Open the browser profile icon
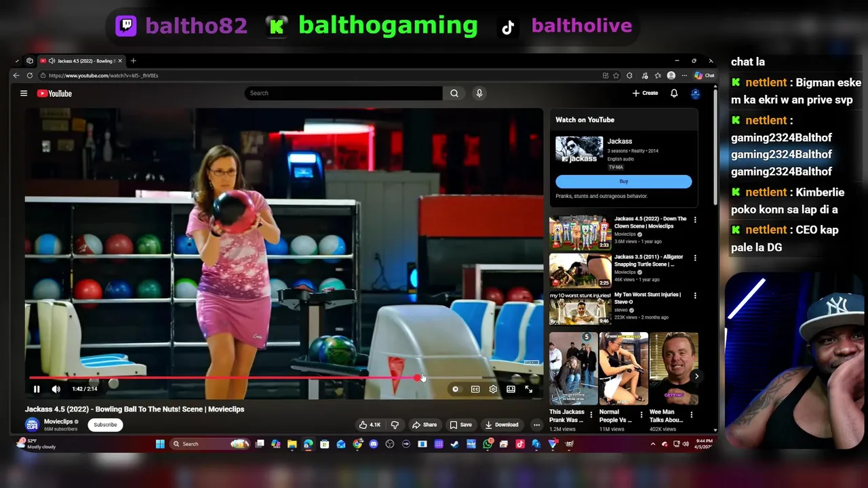868x488 pixels. 671,75
